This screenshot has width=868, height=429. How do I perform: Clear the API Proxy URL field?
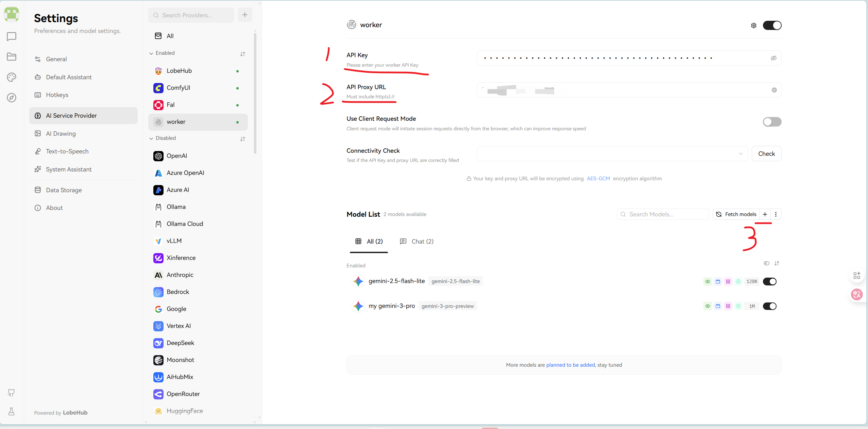coord(774,90)
